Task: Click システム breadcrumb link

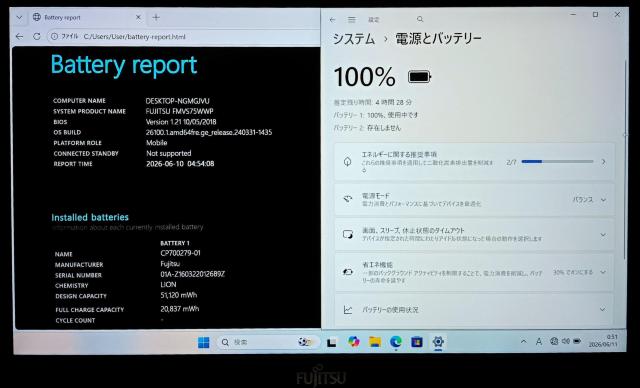Action: (353, 39)
